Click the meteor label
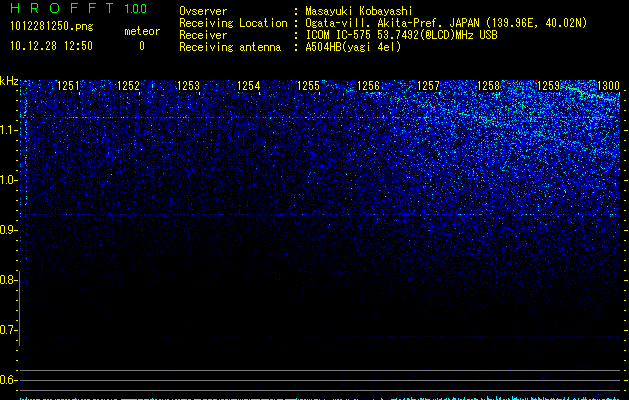629x400 pixels. tap(142, 31)
